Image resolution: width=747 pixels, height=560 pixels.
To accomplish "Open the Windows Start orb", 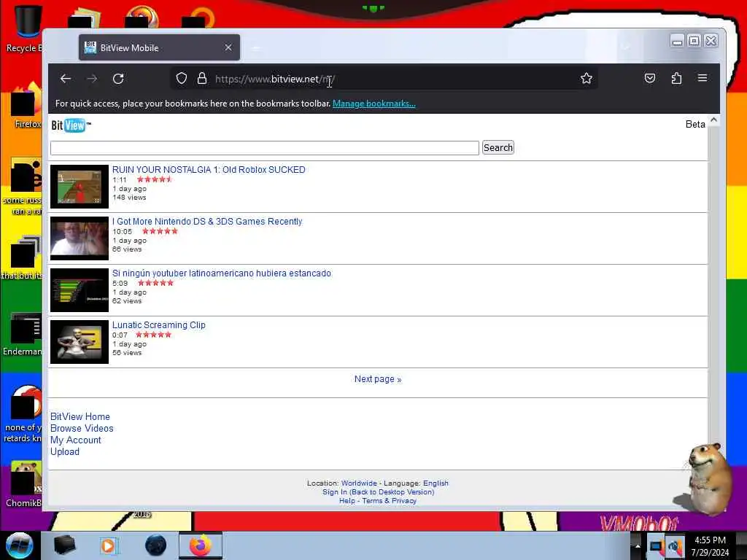I will [19, 545].
